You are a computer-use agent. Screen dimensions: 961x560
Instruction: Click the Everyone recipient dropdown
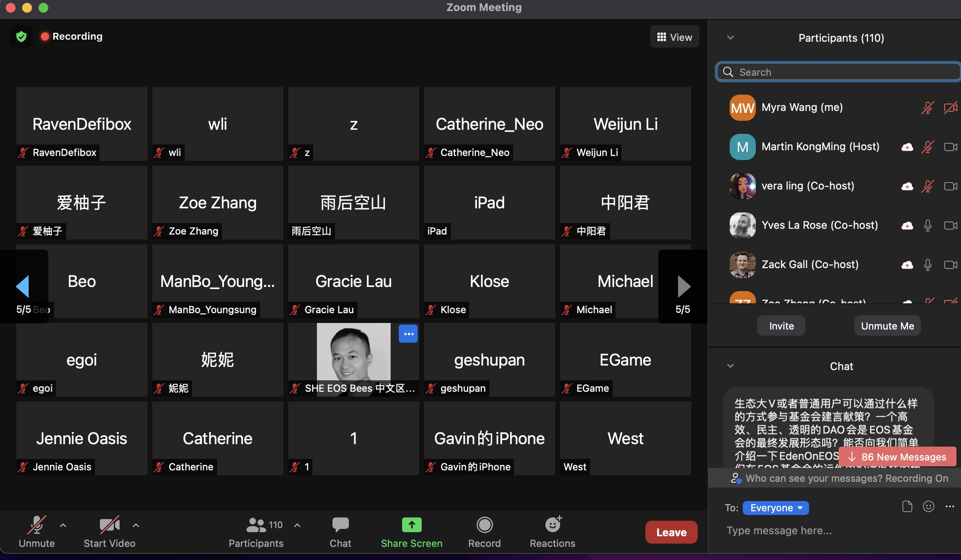point(775,508)
